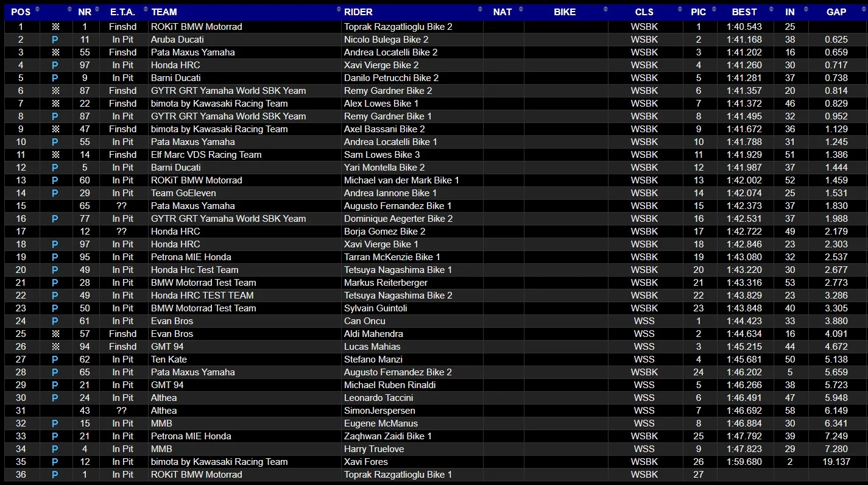This screenshot has width=868, height=485.
Task: Select rider name Augusto Fernandez Bike 1
Action: coord(398,206)
